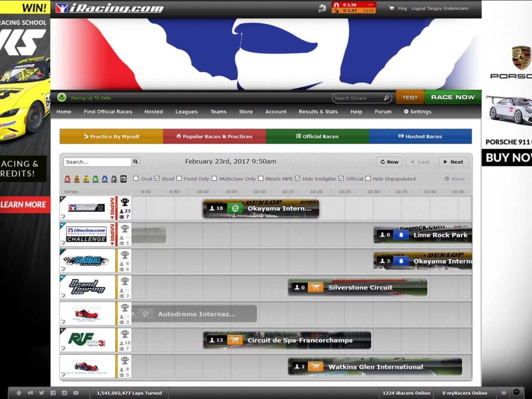Open the Results & Stats menu
The height and width of the screenshot is (399, 532).
point(318,112)
